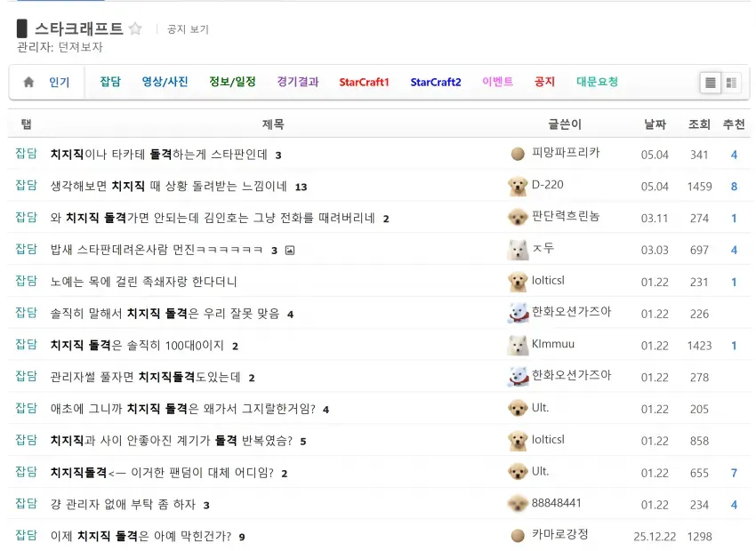Click 88848441 profile avatar
Viewport: 756px width, 551px height.
(518, 504)
